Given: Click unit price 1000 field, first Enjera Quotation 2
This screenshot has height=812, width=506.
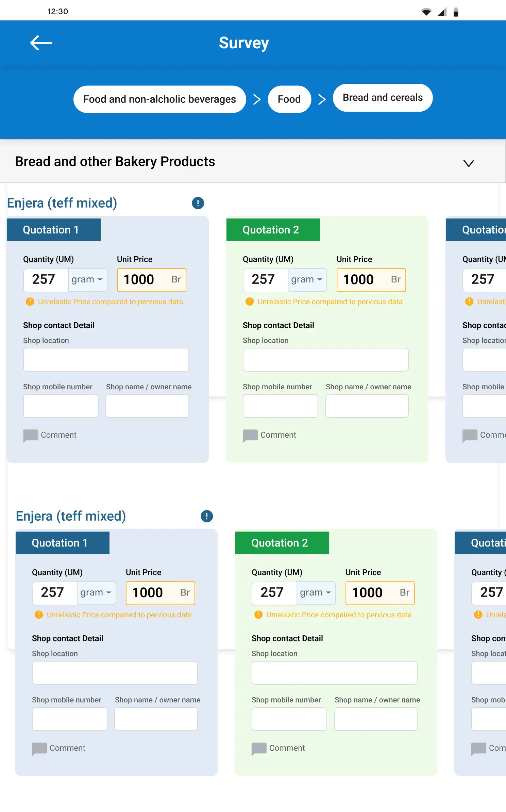Looking at the screenshot, I should tap(371, 280).
